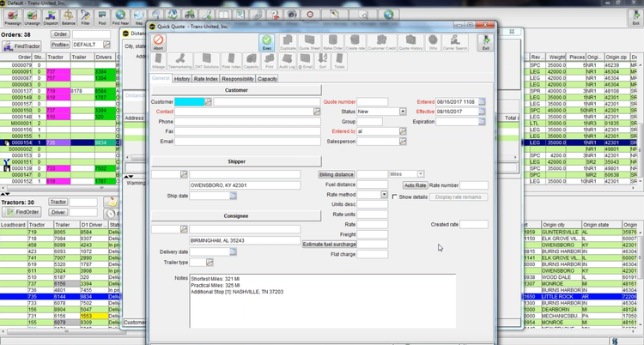
Task: Click the Rate Index toolbar icon
Action: click(231, 61)
